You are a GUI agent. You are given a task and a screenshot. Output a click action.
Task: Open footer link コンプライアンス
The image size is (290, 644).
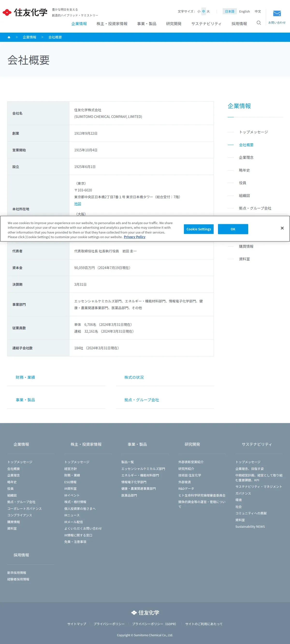click(x=20, y=515)
